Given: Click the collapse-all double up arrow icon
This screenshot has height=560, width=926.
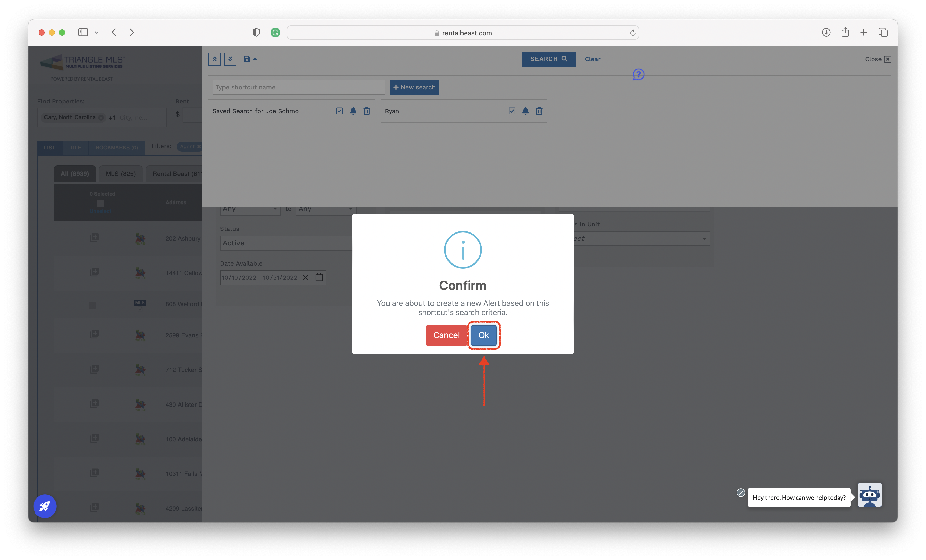Looking at the screenshot, I should point(215,59).
